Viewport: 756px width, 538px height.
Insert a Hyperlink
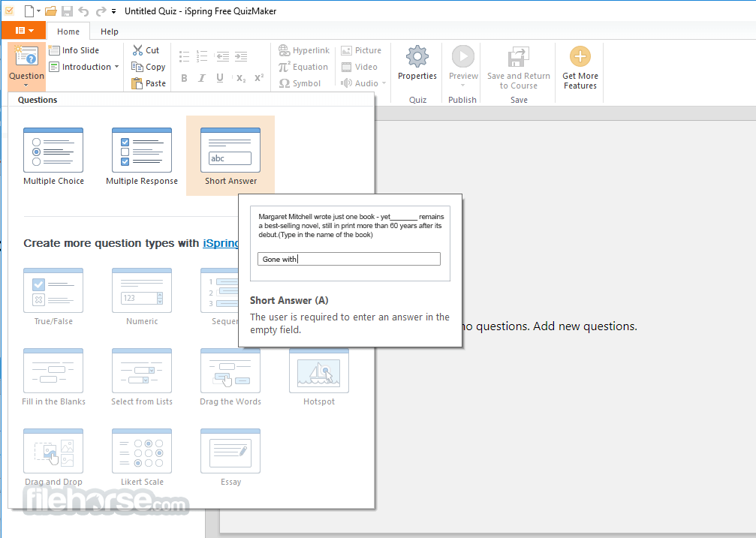pyautogui.click(x=304, y=50)
